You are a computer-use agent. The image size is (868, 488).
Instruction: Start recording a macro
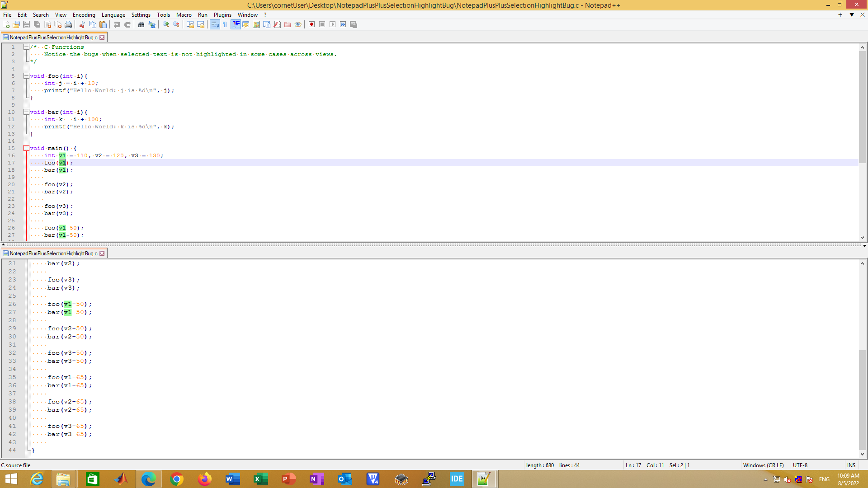[x=311, y=24]
